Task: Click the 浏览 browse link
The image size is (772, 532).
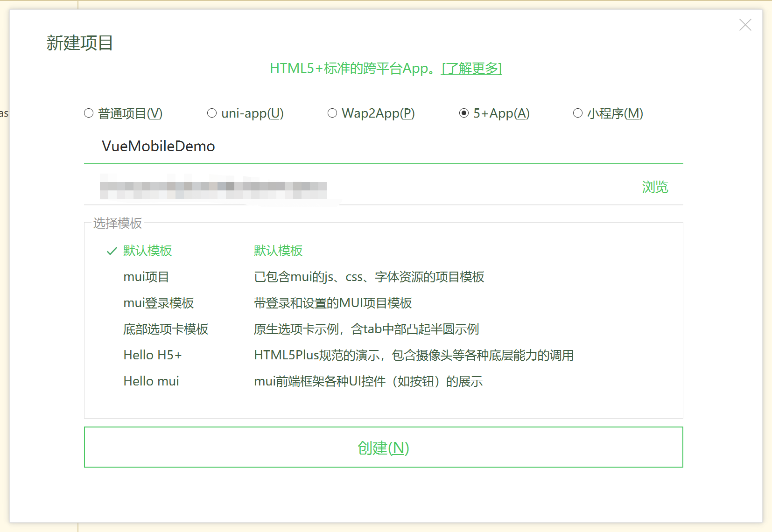Action: [x=655, y=187]
